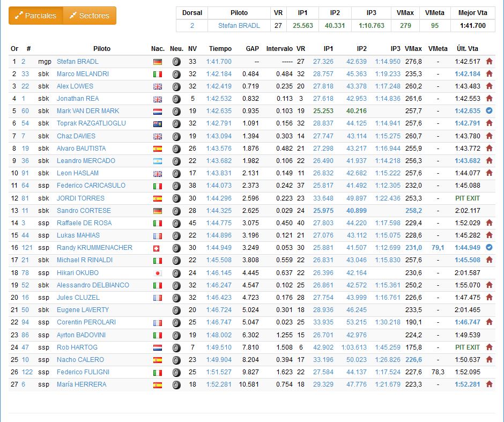Click the pit house icon in Stefan Bradl's row
Image resolution: width=504 pixels, height=422 pixels.
click(x=489, y=62)
